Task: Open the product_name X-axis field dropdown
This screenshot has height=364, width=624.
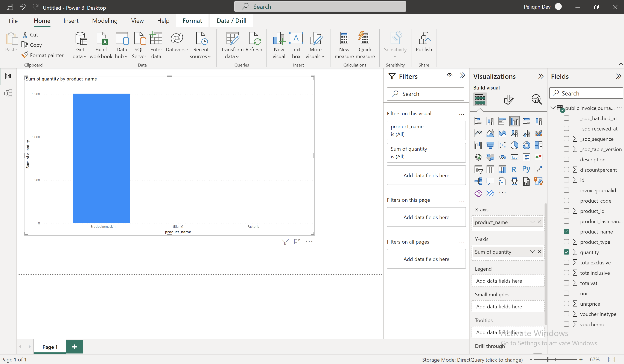Action: (x=532, y=222)
